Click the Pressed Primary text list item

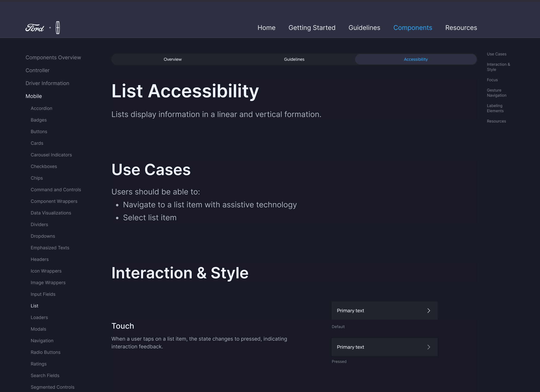tap(384, 347)
